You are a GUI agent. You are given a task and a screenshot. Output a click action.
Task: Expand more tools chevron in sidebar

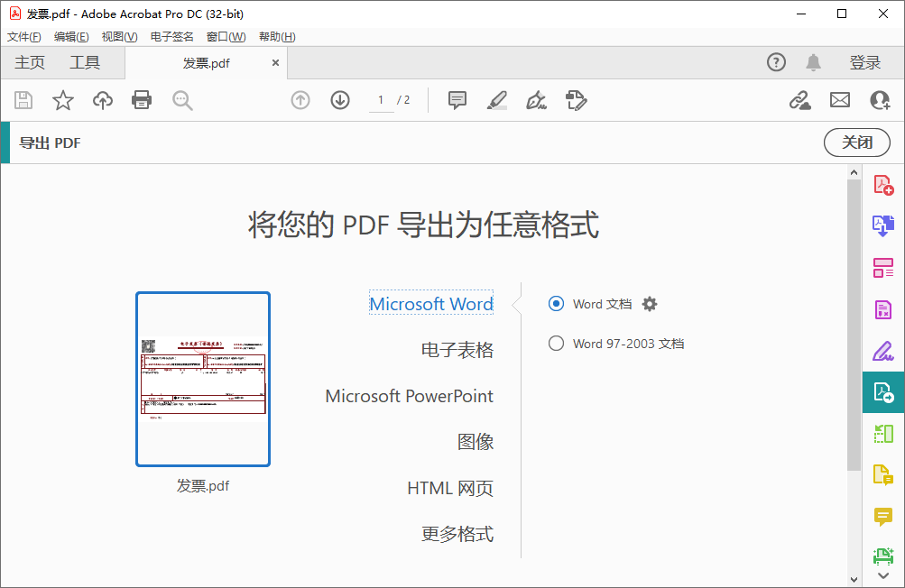pos(883,576)
